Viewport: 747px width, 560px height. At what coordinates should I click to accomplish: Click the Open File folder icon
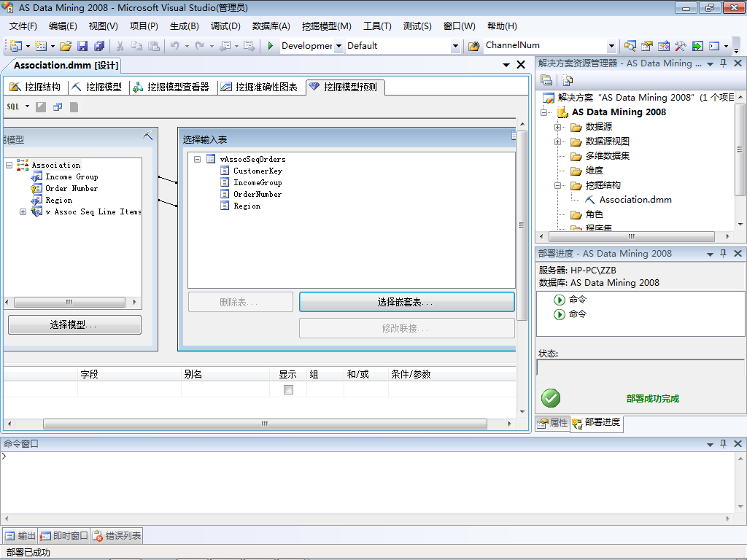tap(66, 46)
